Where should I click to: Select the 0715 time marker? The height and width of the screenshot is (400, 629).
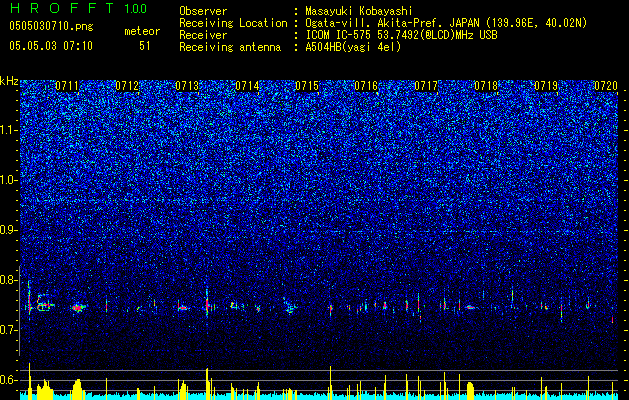pos(307,86)
